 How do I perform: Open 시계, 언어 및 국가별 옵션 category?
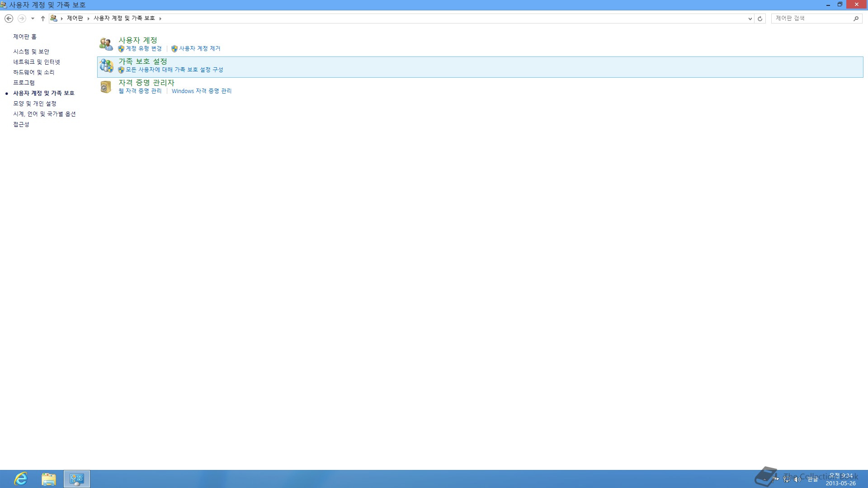click(44, 114)
